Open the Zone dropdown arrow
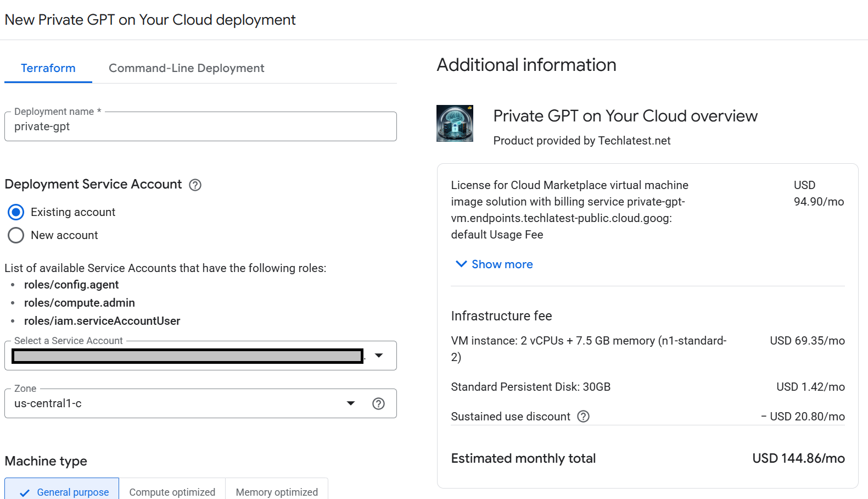868x499 pixels. (x=351, y=404)
